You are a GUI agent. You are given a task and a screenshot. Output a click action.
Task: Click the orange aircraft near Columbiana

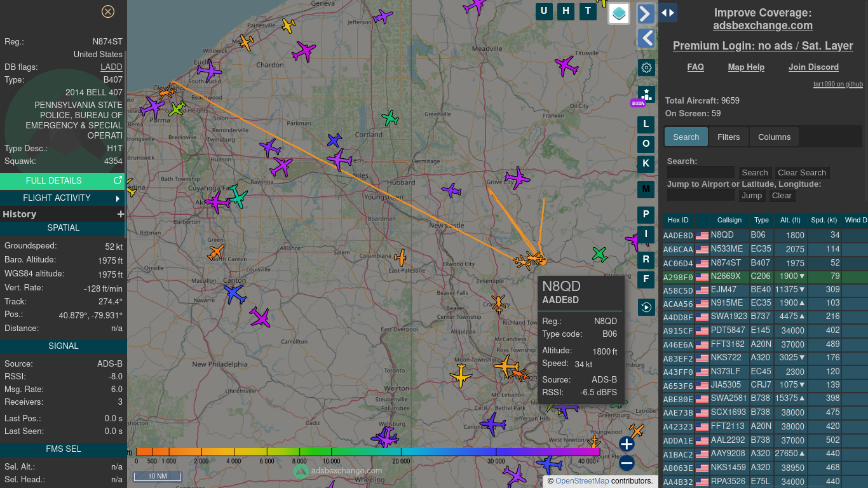pos(400,257)
